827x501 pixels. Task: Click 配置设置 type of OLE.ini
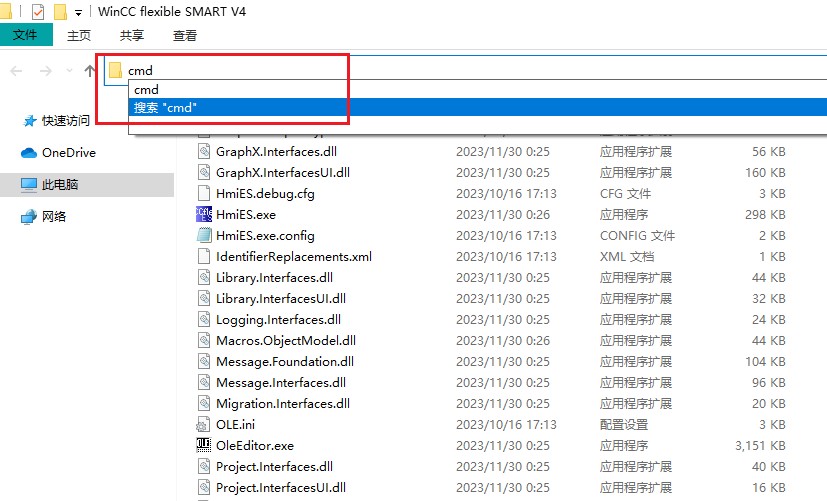624,425
